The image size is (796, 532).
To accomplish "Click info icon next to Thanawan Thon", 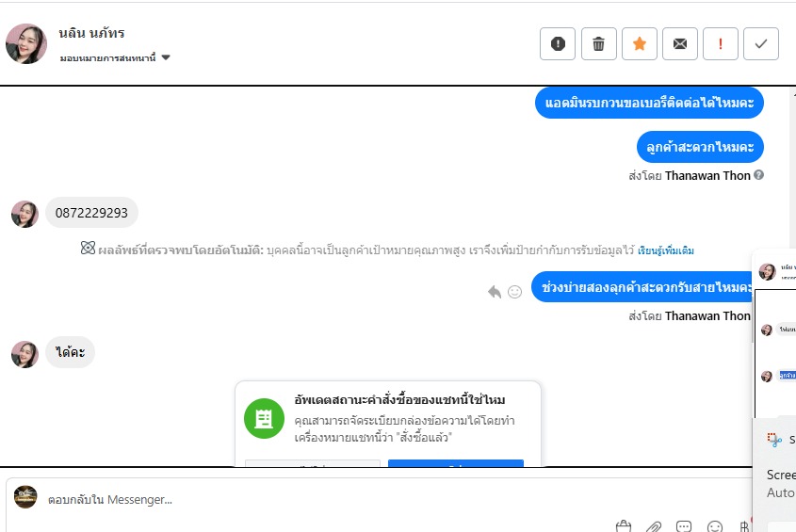I will [x=759, y=175].
